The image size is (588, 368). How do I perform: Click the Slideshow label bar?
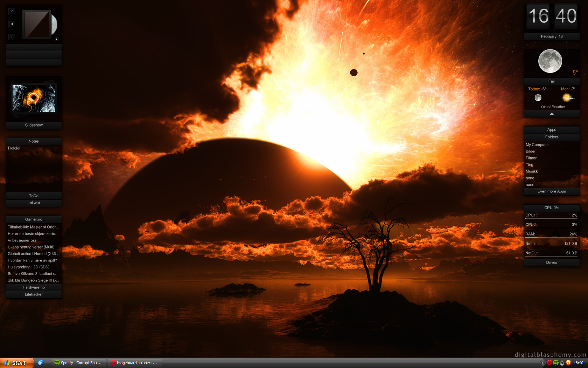pos(34,125)
